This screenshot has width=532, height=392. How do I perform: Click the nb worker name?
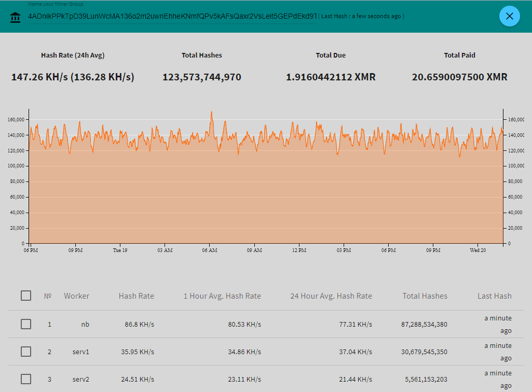click(x=85, y=325)
